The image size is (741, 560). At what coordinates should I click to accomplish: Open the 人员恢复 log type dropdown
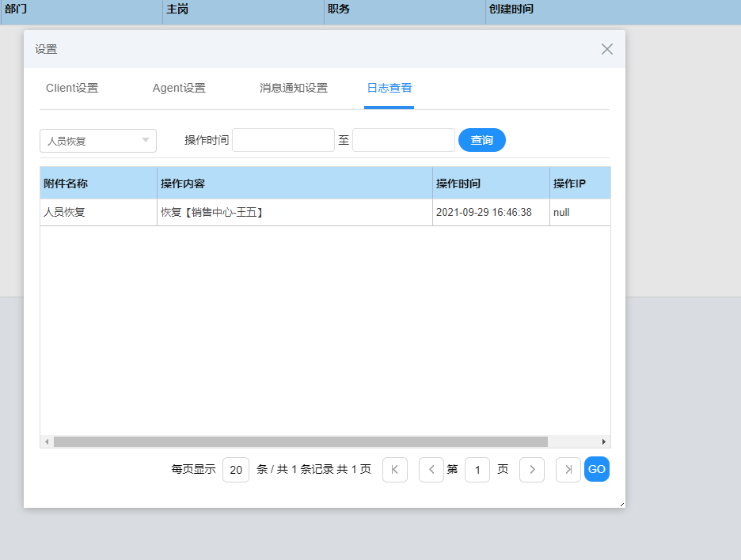pyautogui.click(x=98, y=141)
